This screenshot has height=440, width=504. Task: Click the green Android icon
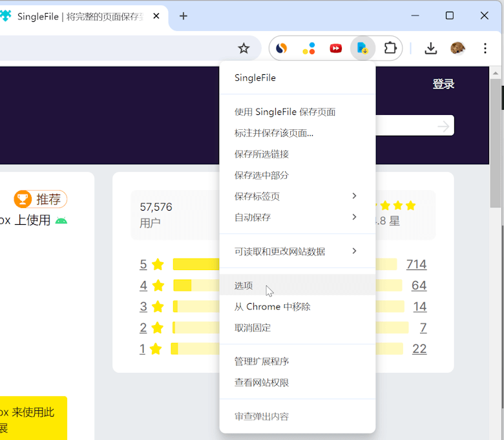click(61, 221)
